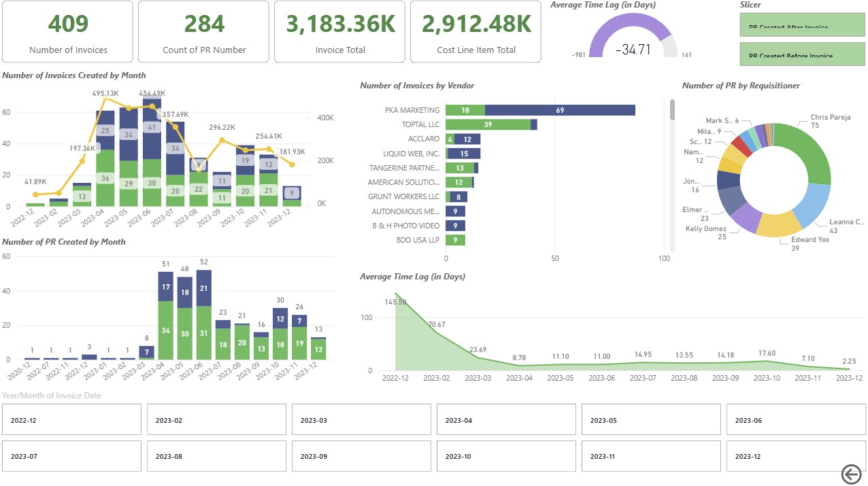Select 2023-05 blue invoice bar 34
Viewport: 868px width, 486px height.
pyautogui.click(x=129, y=134)
